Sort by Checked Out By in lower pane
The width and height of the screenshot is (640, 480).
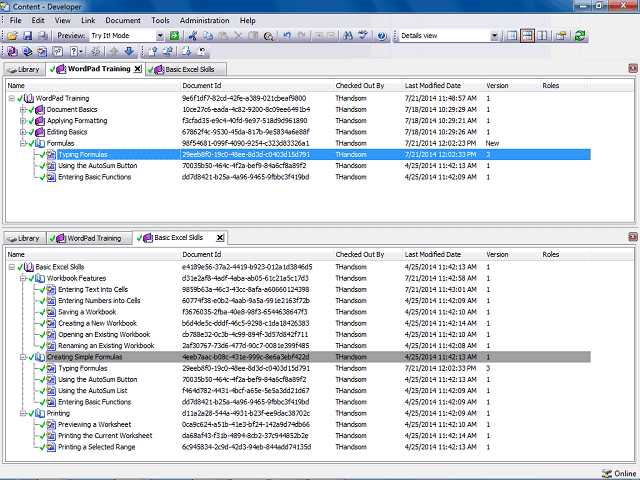pyautogui.click(x=368, y=255)
